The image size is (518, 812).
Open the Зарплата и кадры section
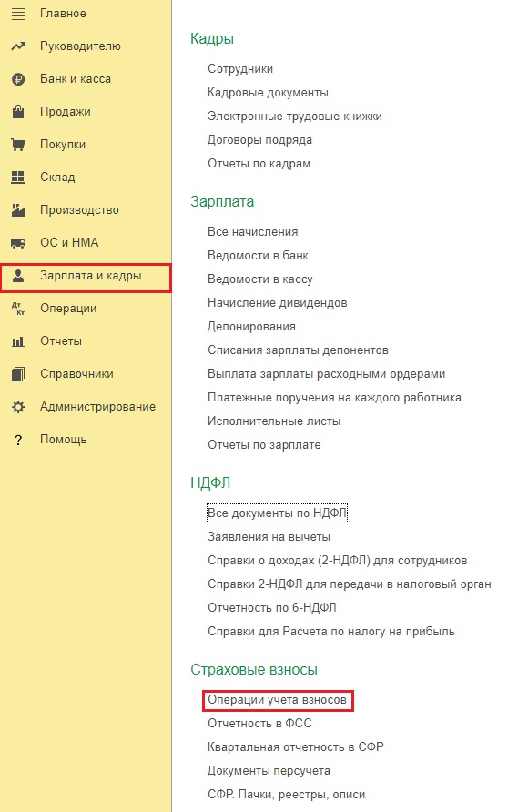86,278
